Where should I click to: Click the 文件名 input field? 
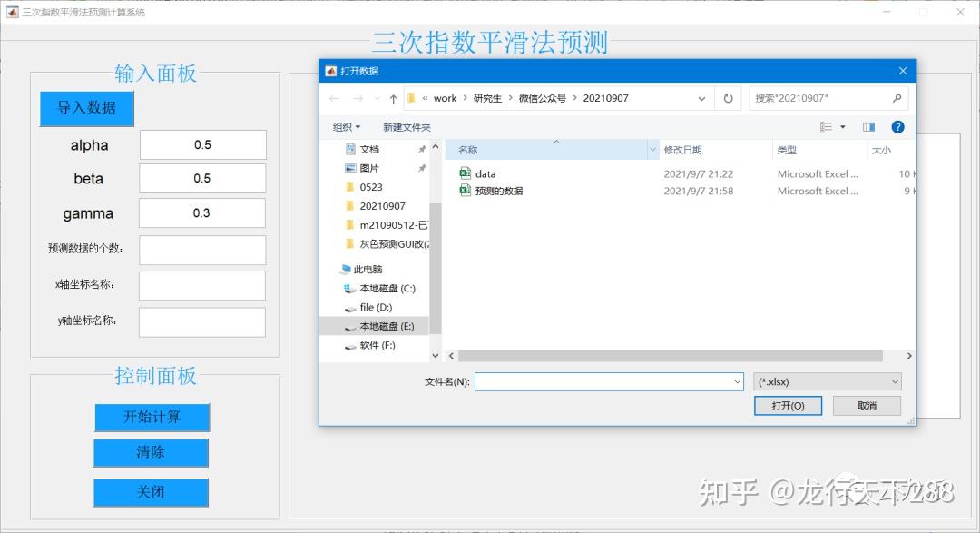coord(608,381)
